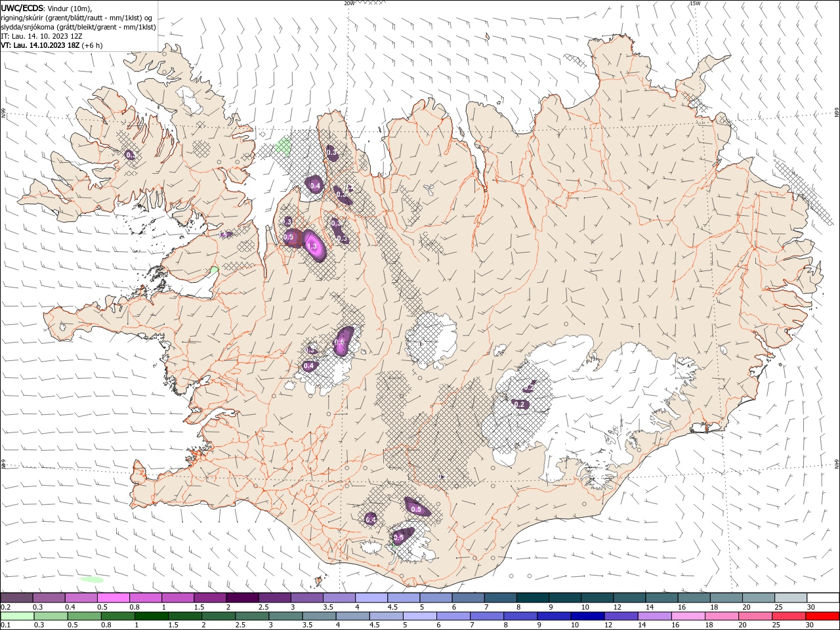Click the 15W longitude label
This screenshot has width=840, height=630.
click(695, 3)
